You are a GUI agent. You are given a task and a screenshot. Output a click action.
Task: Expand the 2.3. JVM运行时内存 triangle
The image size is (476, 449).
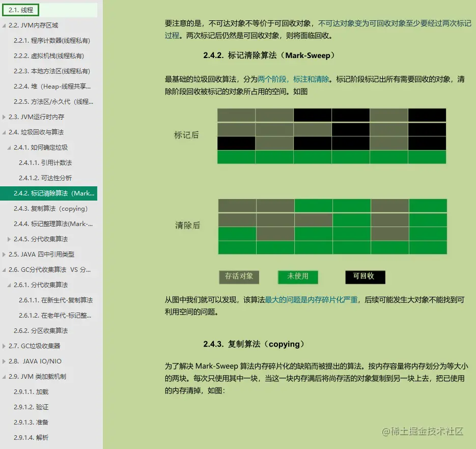4,117
